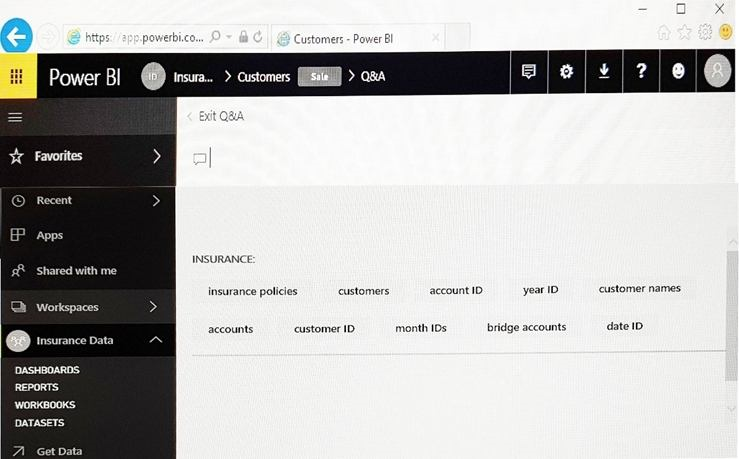
Task: Open Shared with me in navigation
Action: click(x=76, y=271)
